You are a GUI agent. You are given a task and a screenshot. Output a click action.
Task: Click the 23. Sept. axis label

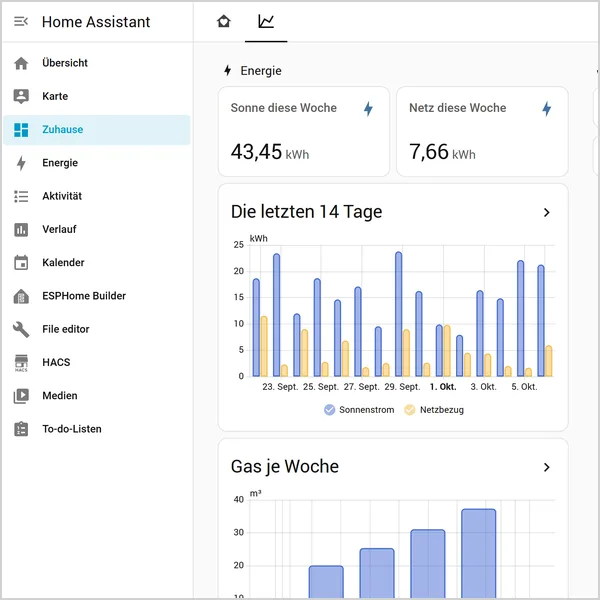[x=280, y=387]
